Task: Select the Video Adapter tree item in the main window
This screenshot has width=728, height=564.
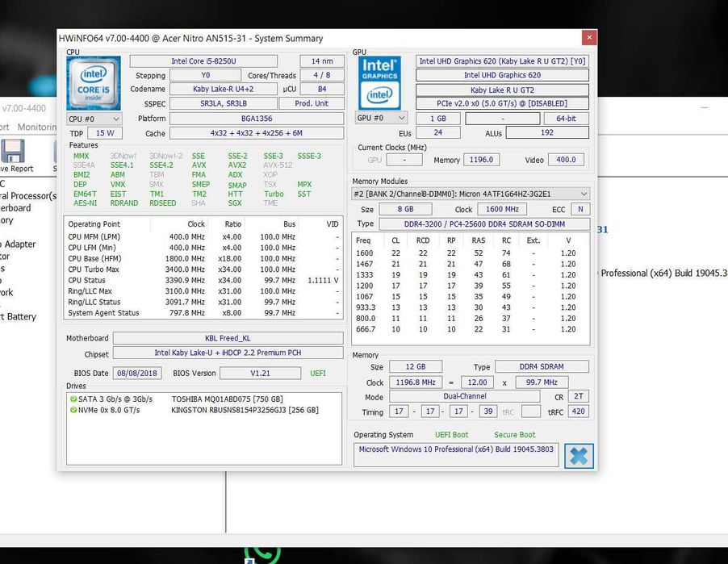Action: (18, 244)
